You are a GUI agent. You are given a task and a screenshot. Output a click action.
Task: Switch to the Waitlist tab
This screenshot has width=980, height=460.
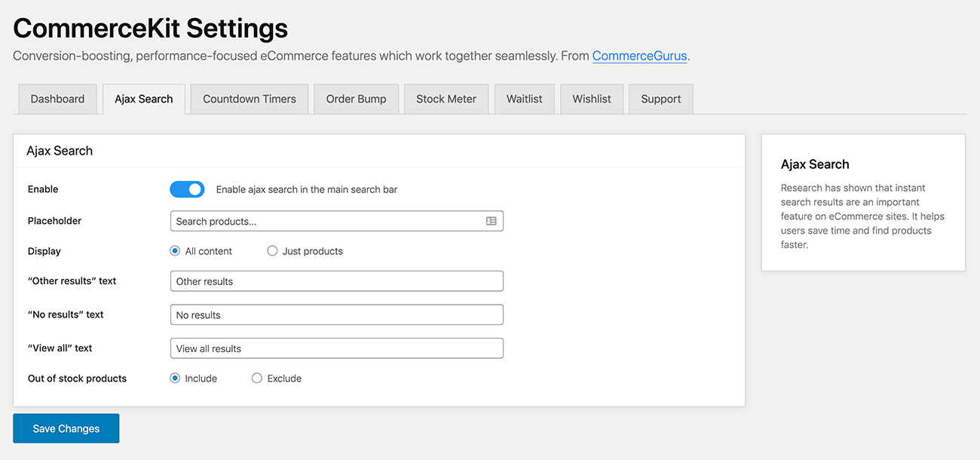(x=525, y=99)
